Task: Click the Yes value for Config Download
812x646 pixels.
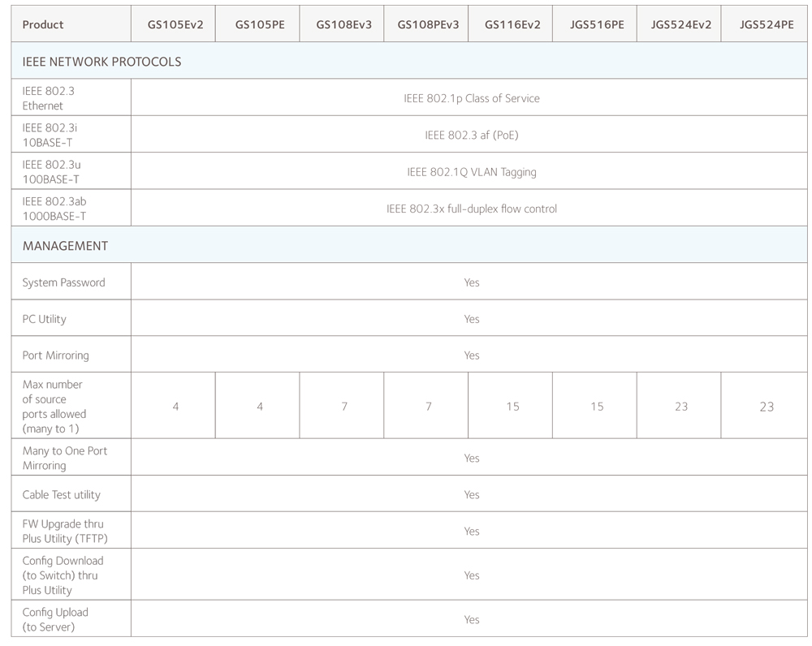Action: click(471, 575)
